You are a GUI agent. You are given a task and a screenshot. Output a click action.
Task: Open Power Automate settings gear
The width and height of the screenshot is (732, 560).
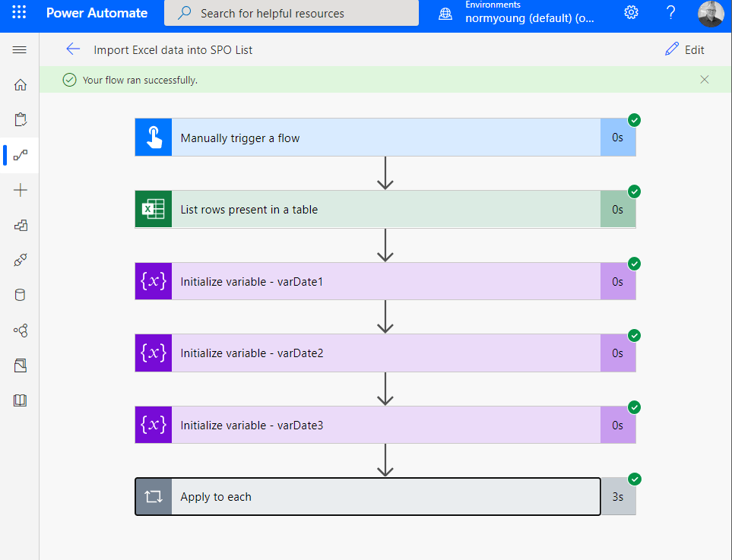[x=631, y=13]
